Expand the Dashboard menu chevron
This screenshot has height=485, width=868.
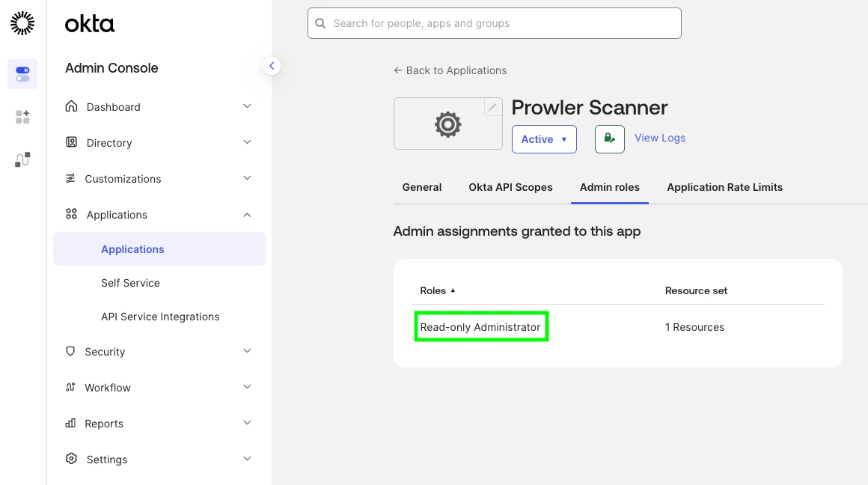pos(248,106)
